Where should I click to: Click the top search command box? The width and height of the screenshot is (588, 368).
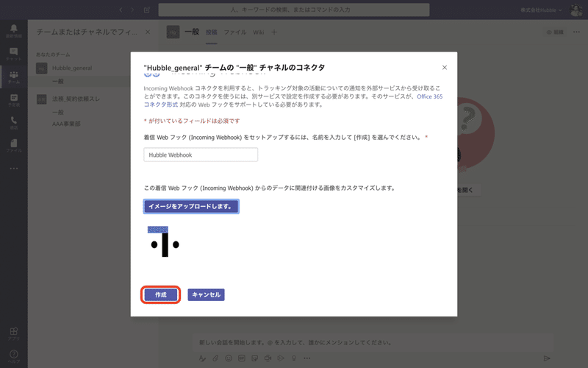[x=294, y=10]
